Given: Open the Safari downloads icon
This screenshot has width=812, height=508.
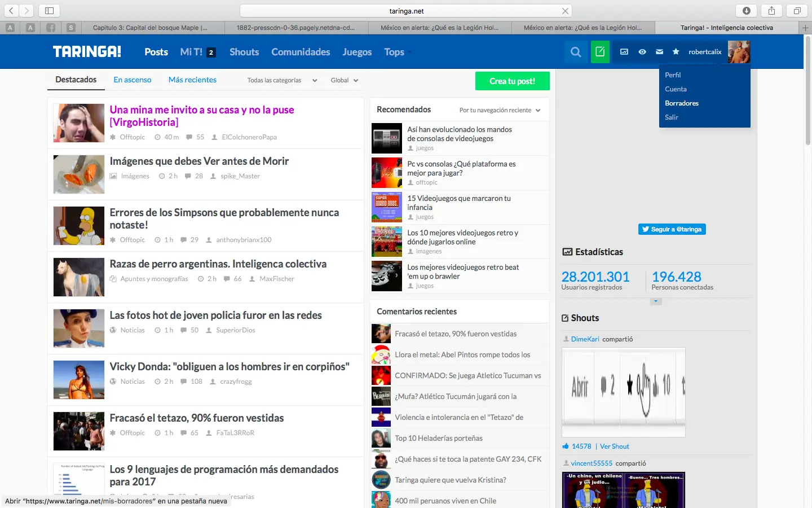Looking at the screenshot, I should (x=746, y=11).
